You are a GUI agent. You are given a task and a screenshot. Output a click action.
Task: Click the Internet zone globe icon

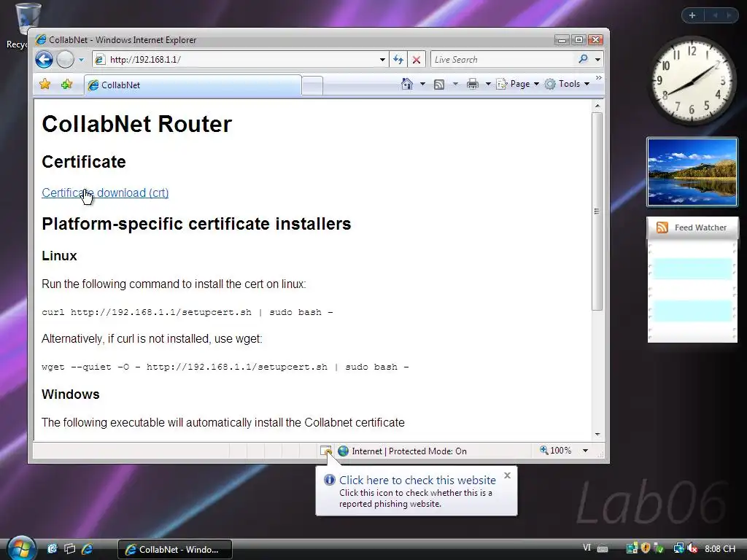343,451
